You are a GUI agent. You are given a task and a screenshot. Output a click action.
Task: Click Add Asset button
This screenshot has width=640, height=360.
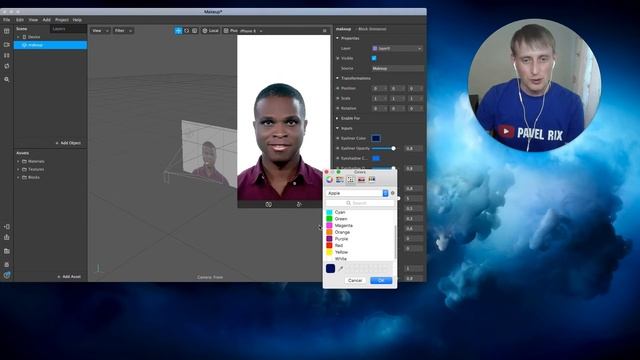pos(69,277)
